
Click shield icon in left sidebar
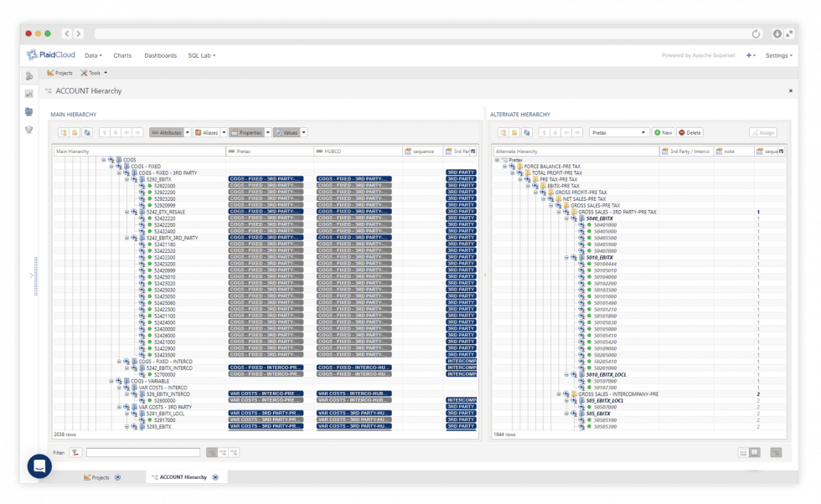coord(29,130)
